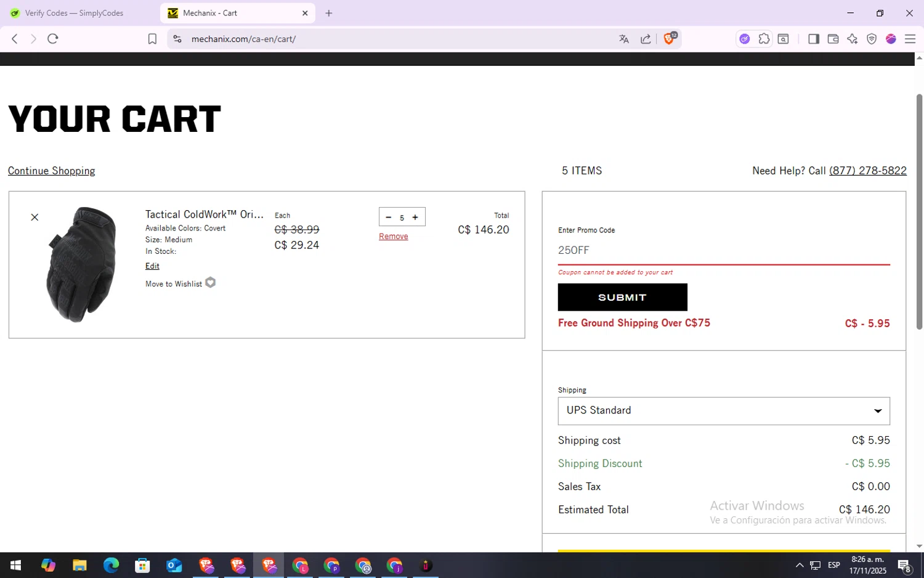The height and width of the screenshot is (578, 924).
Task: Open the purple extension icon in toolbar
Action: [x=745, y=39]
